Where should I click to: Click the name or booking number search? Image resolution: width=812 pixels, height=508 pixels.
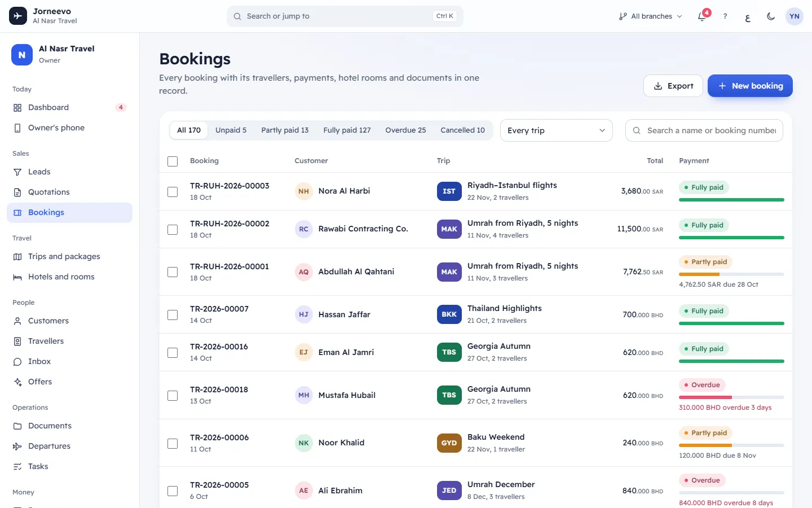[x=704, y=130]
